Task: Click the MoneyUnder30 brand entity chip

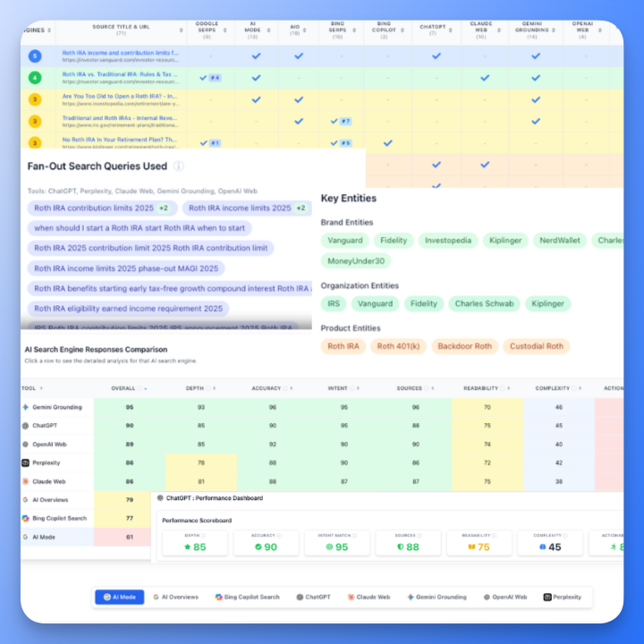Action: click(356, 261)
